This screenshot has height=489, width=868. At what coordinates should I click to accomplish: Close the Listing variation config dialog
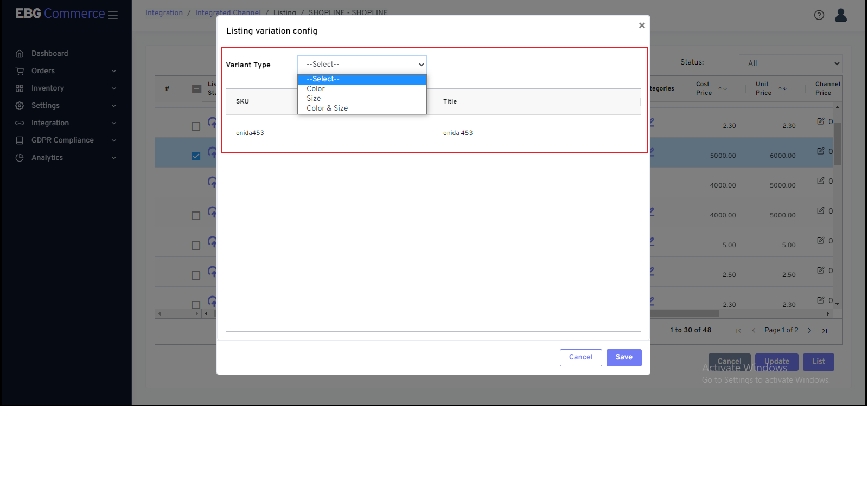point(642,25)
